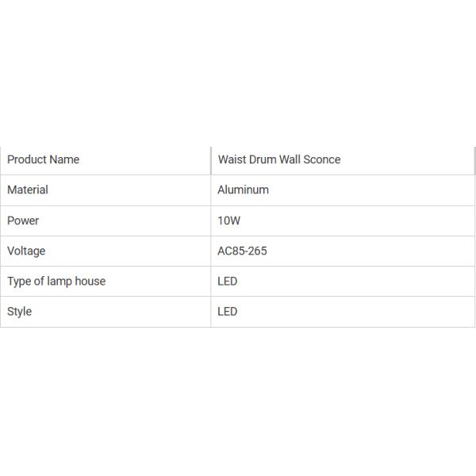Click the word 'Name' in the first row
Image resolution: width=476 pixels, height=476 pixels.
tap(65, 159)
